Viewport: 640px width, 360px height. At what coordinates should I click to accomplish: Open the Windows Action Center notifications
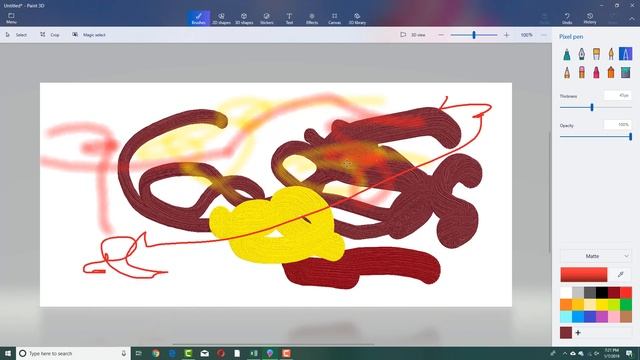tap(629, 353)
